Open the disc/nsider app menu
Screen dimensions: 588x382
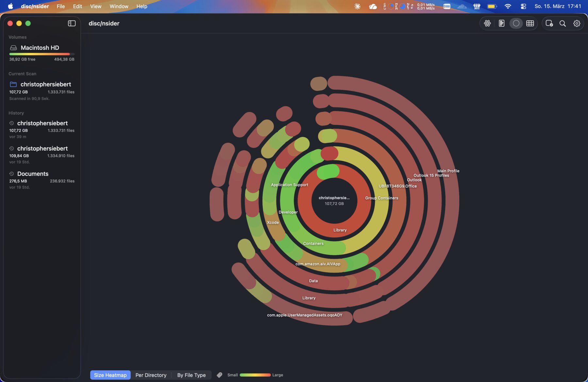(x=35, y=6)
